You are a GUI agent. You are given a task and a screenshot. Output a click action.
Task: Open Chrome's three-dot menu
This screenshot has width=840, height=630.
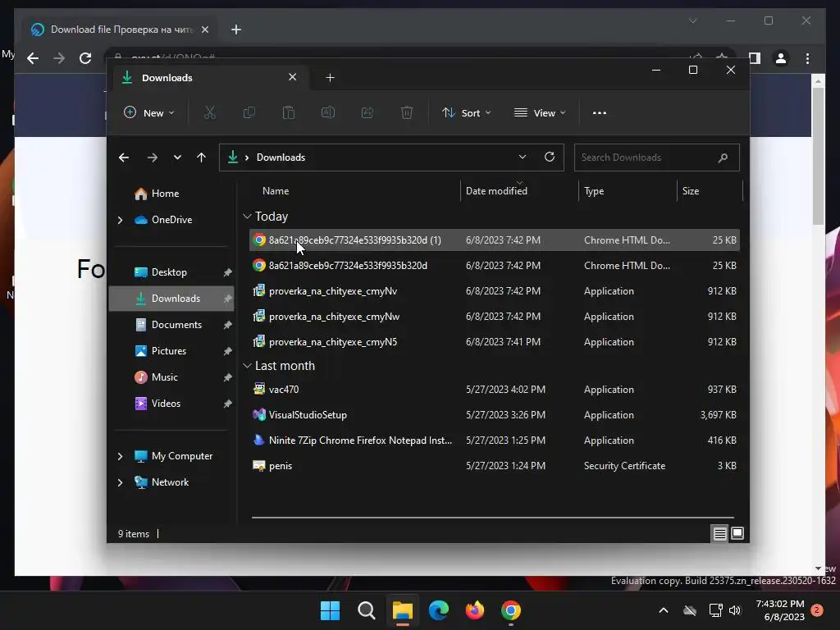tap(807, 58)
